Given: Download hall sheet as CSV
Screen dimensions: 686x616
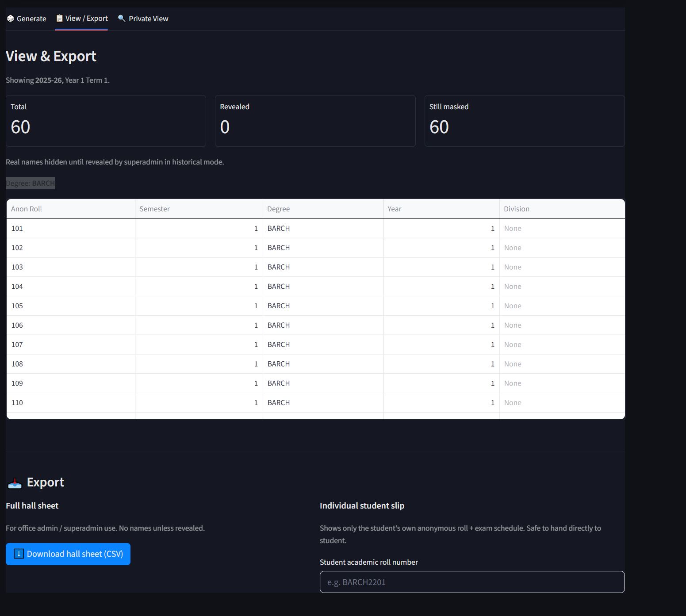Looking at the screenshot, I should 68,554.
